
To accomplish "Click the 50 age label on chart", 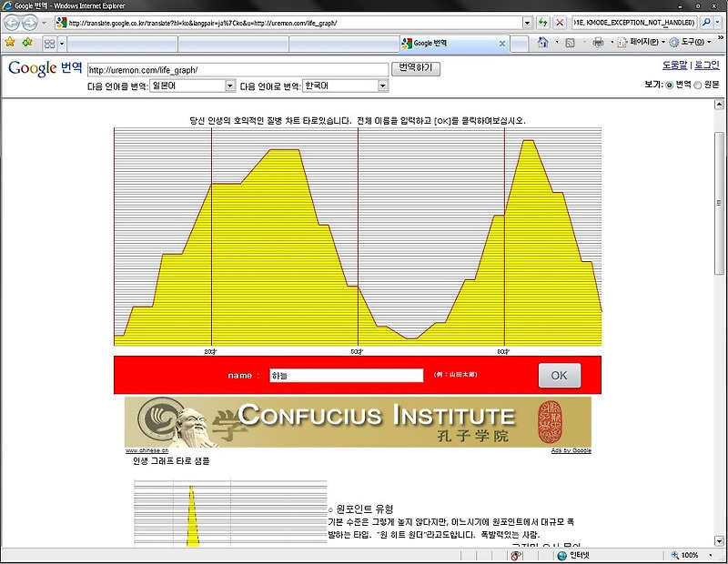I will pyautogui.click(x=357, y=352).
